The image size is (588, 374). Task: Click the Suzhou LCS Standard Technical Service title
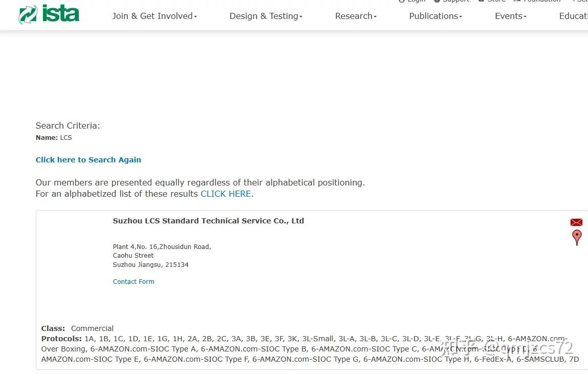208,221
